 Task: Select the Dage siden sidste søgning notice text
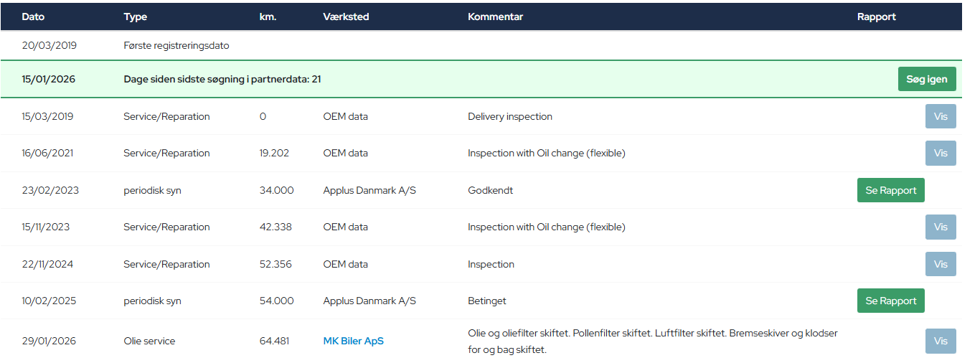[x=222, y=79]
